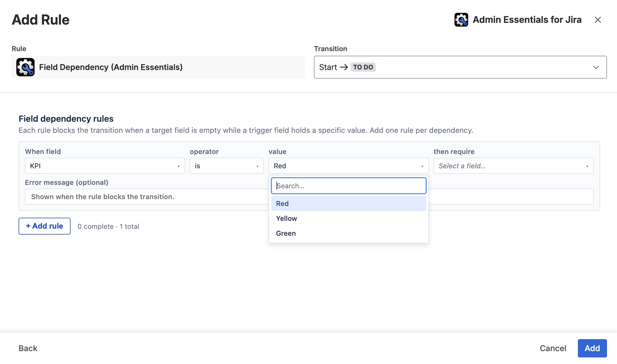Add another field dependency rule
Viewport: 617px width, 364px height.
pos(45,226)
